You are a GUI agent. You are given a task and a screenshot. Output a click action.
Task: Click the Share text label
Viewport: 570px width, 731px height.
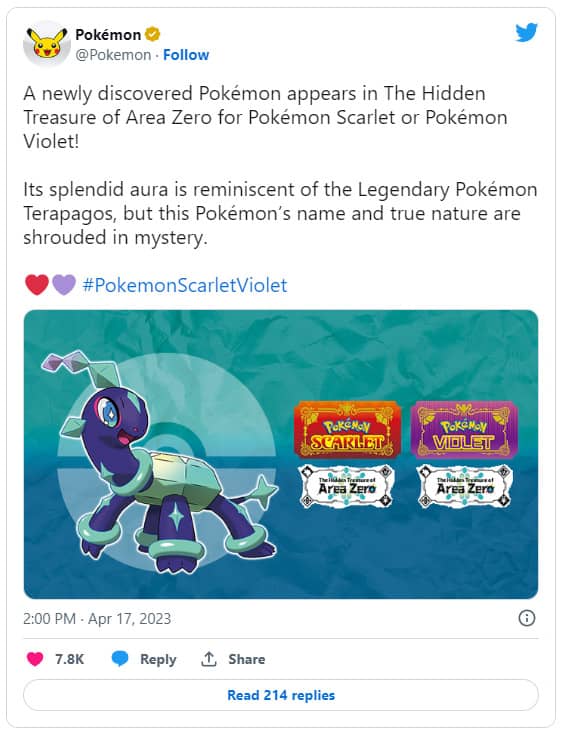247,659
